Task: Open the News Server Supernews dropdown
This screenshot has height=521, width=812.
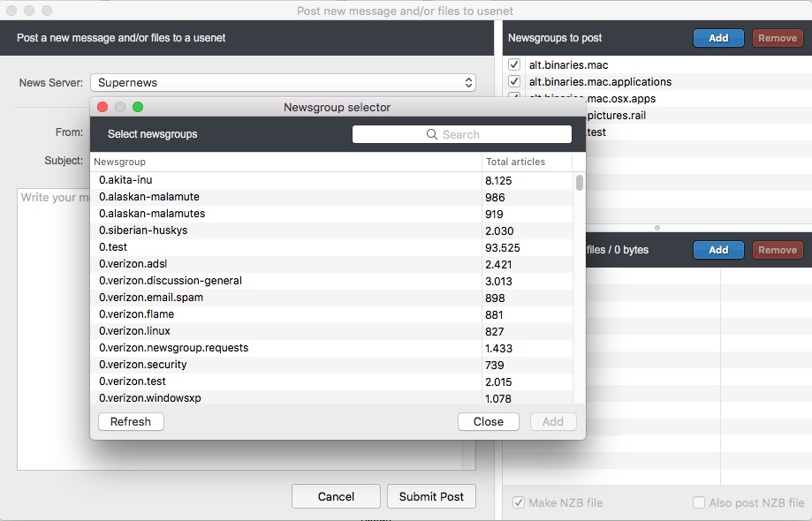Action: click(x=283, y=83)
